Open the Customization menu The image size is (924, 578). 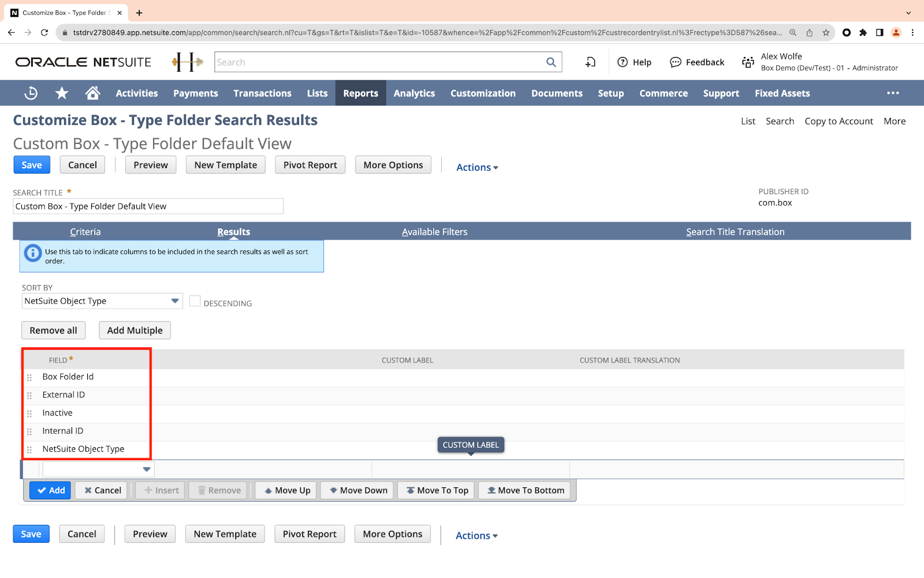click(483, 93)
